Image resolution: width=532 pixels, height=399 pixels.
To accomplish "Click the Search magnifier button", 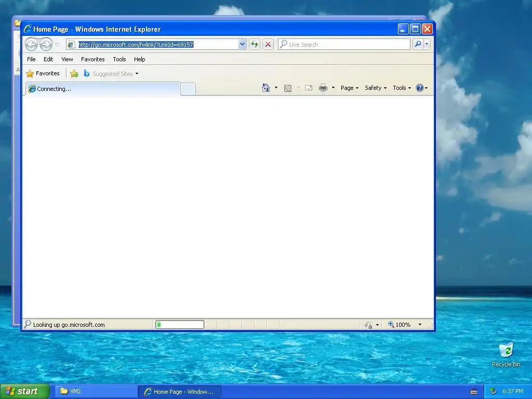I will click(x=418, y=44).
